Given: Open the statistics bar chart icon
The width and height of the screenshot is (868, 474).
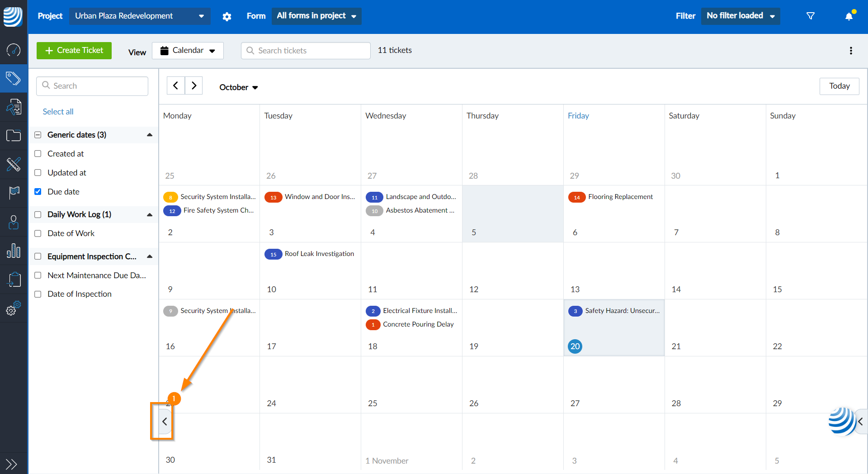Looking at the screenshot, I should coord(14,251).
